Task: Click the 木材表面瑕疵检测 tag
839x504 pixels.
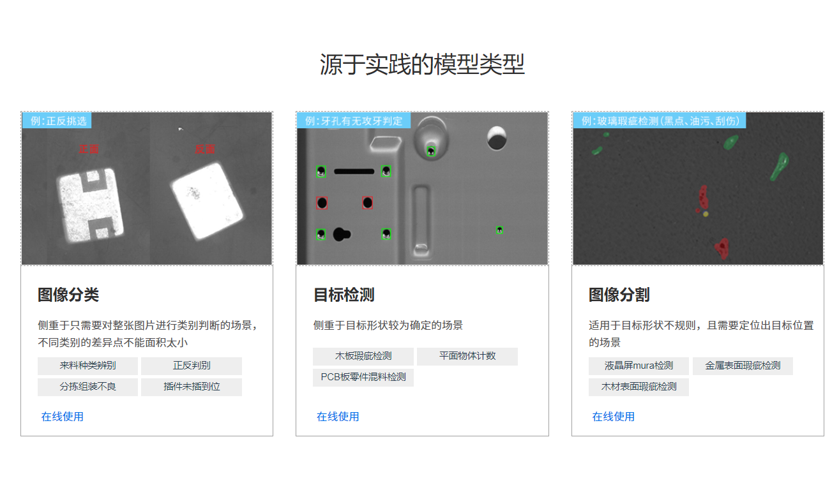Action: pos(639,387)
